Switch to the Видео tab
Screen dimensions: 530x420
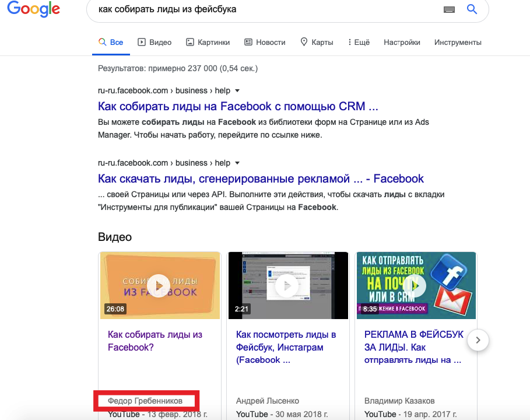pyautogui.click(x=155, y=43)
